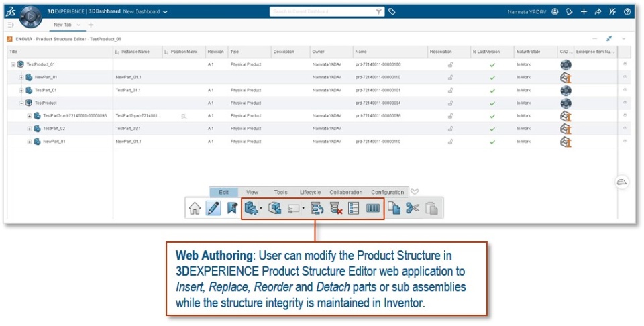Open the Help question mark icon

pos(627,12)
